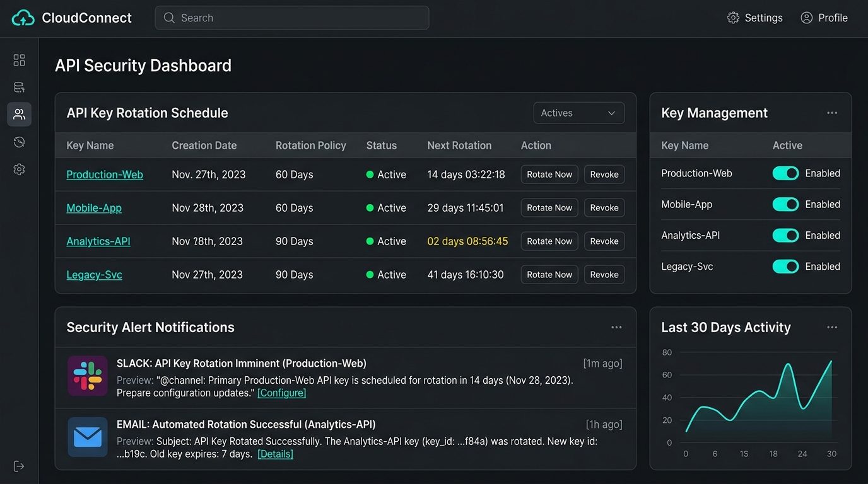Click the '29 days 11:45:01' countdown

(466, 208)
